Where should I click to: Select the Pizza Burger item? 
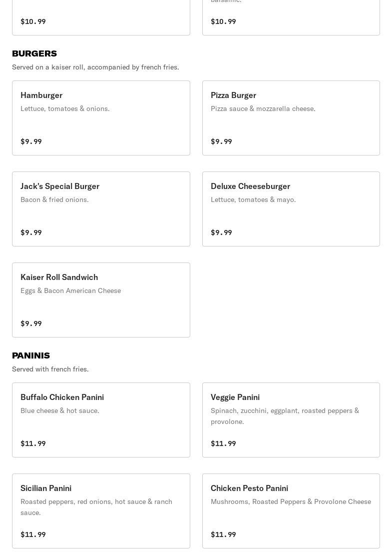(x=291, y=118)
